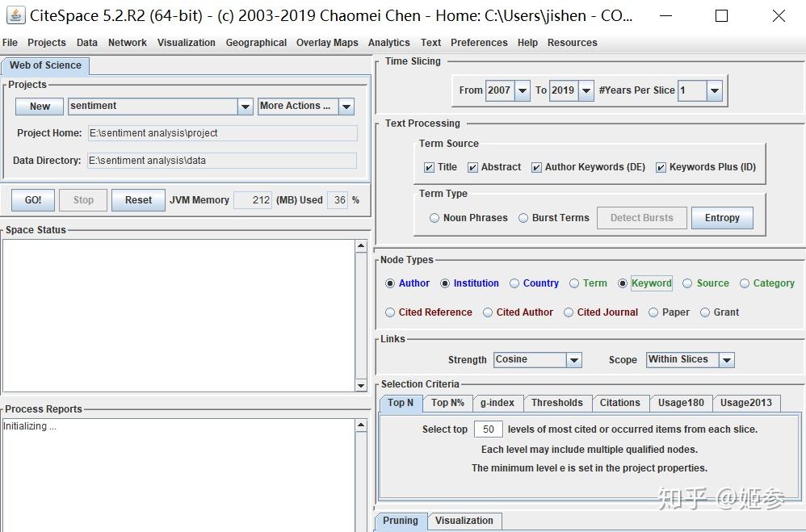Switch to the Thresholds tab
Screen dimensions: 806x532
557,403
